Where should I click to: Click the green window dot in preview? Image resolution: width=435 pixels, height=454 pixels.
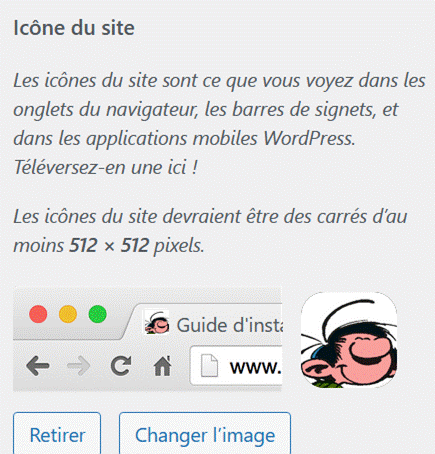98,314
